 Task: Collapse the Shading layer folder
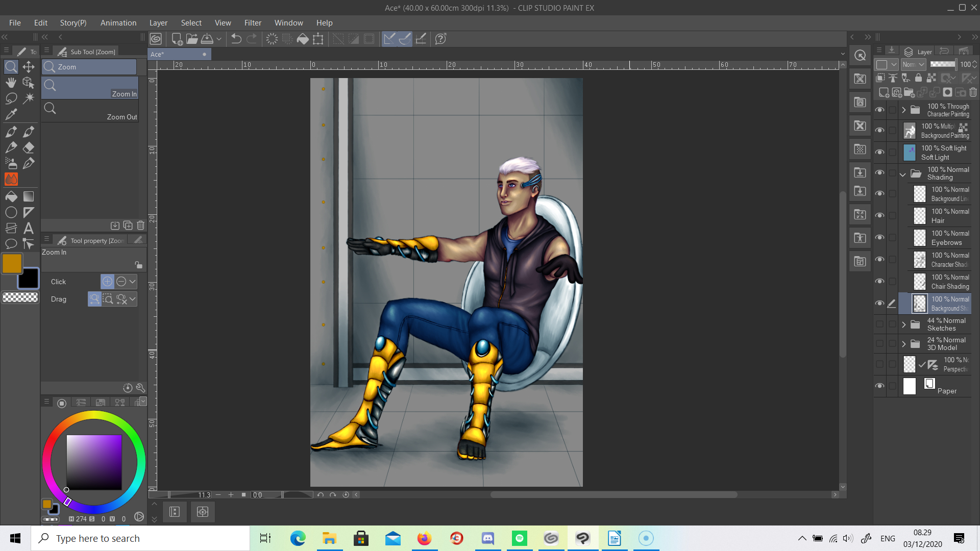click(x=903, y=174)
